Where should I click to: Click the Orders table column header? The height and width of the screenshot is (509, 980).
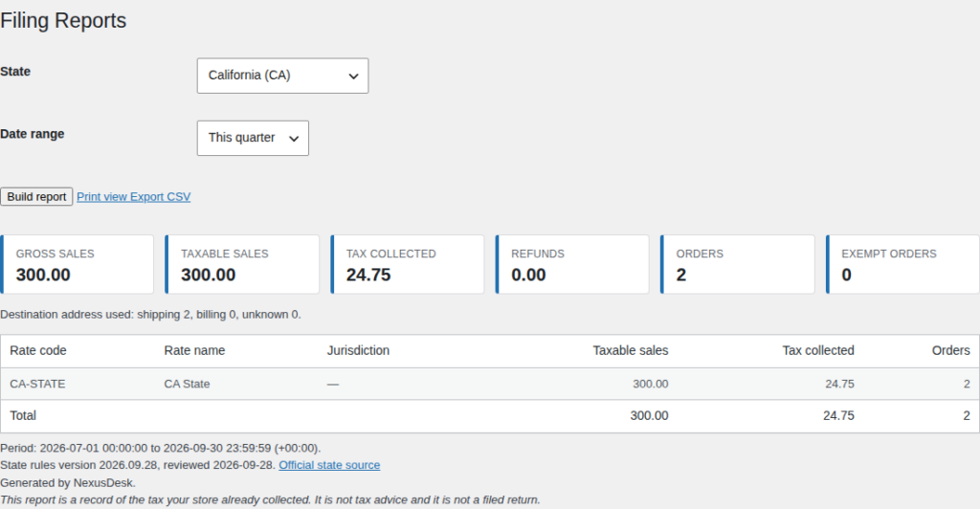coord(950,351)
